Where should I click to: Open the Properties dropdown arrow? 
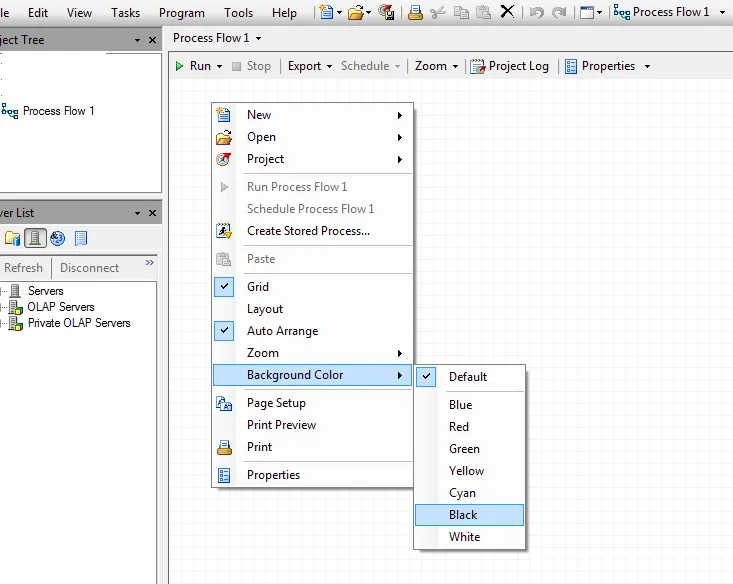(647, 66)
